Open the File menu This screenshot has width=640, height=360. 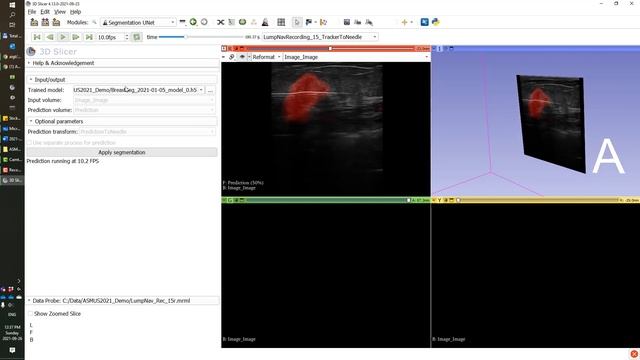[32, 12]
